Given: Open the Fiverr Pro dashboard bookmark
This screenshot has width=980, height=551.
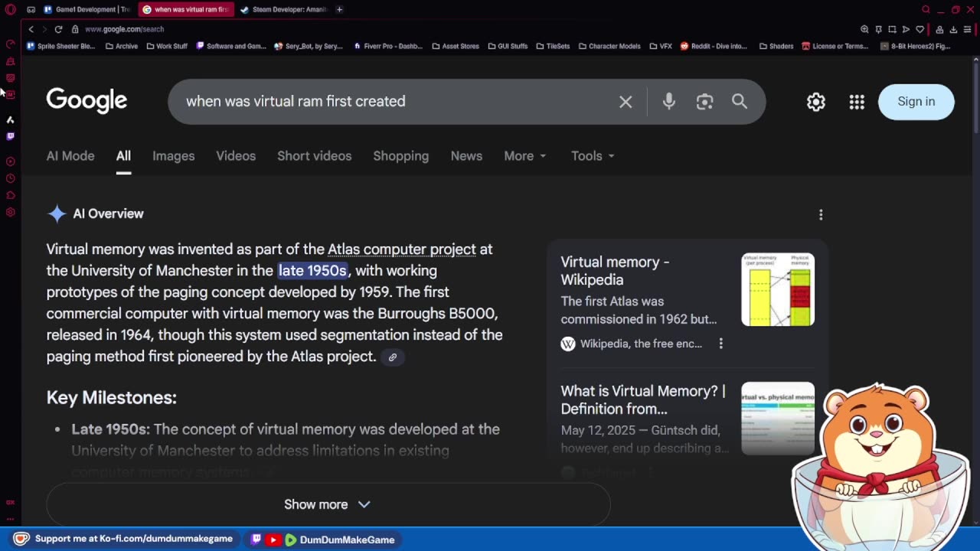Looking at the screenshot, I should (388, 46).
